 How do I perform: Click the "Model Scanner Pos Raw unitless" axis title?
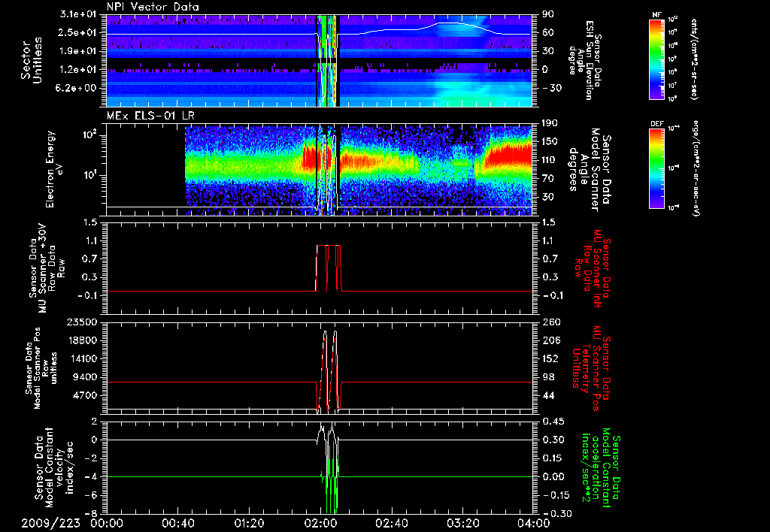(x=41, y=368)
